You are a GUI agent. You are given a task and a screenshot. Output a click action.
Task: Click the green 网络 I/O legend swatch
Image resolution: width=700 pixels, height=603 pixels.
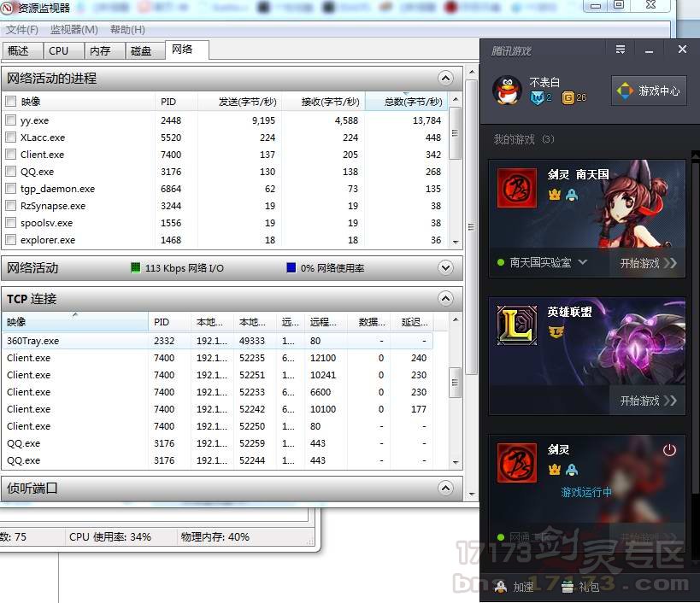click(135, 267)
